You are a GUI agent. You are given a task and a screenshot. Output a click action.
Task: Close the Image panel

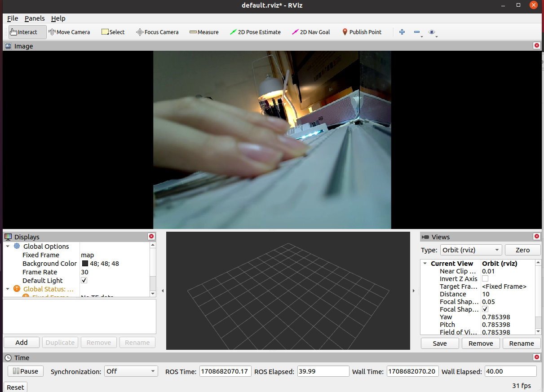point(536,45)
